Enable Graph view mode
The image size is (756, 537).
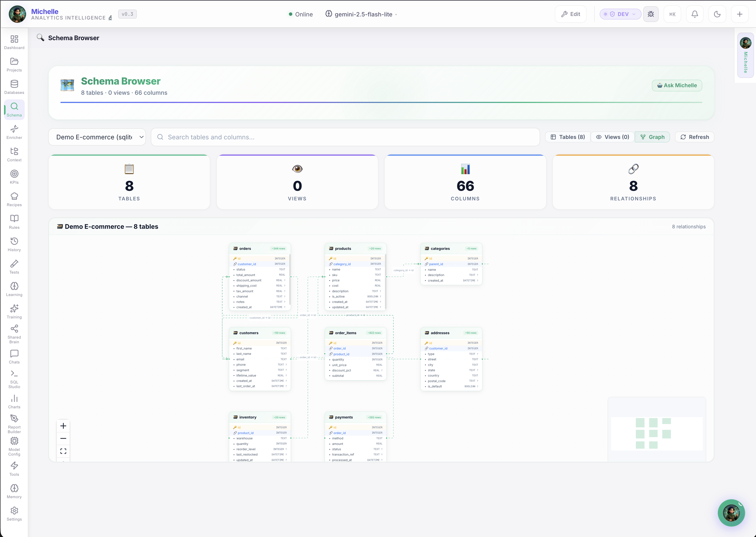tap(652, 137)
